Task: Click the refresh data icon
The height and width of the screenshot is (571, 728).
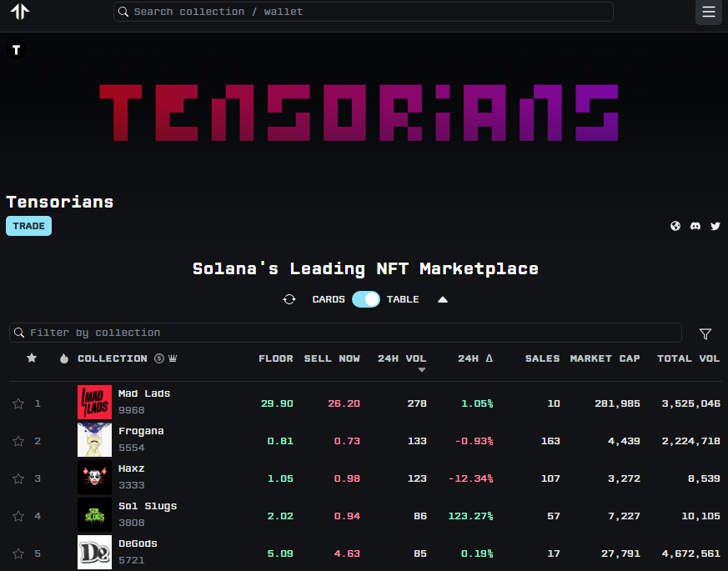Action: (289, 299)
